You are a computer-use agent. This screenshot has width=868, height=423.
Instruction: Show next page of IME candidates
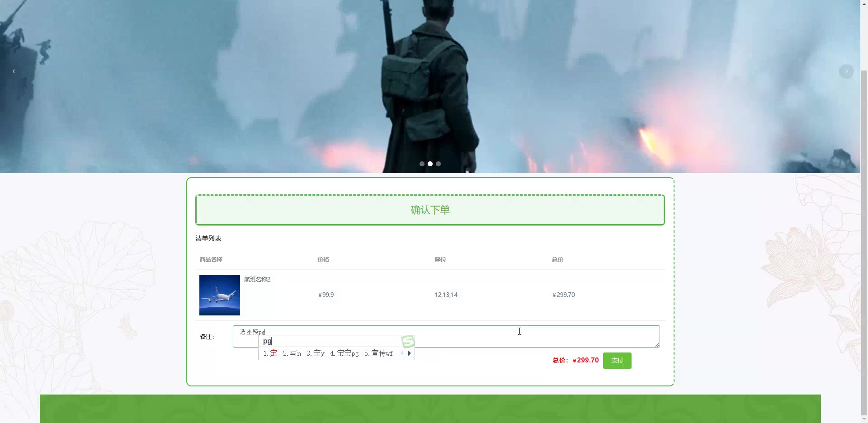(410, 353)
